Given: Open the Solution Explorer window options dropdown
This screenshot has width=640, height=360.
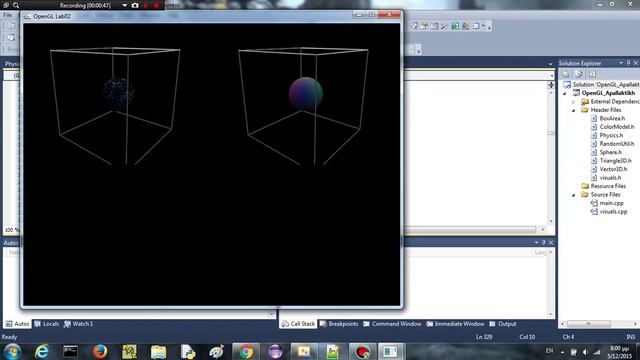Looking at the screenshot, I should [x=621, y=63].
